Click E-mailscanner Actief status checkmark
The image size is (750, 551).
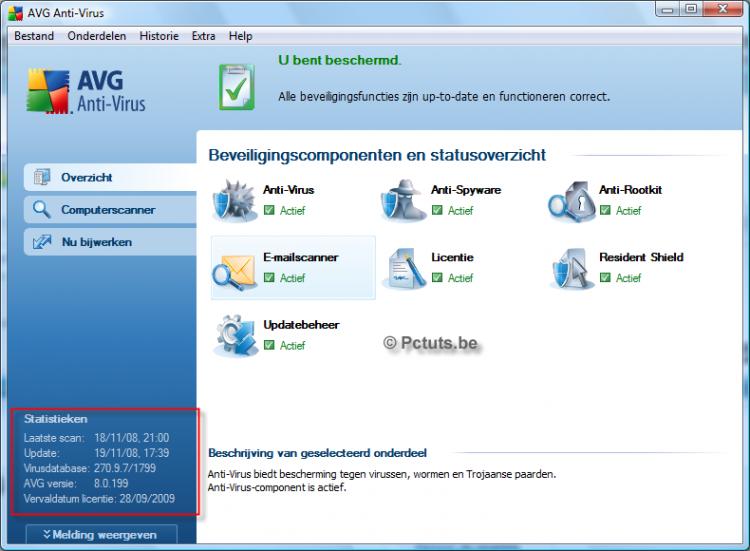[x=269, y=277]
